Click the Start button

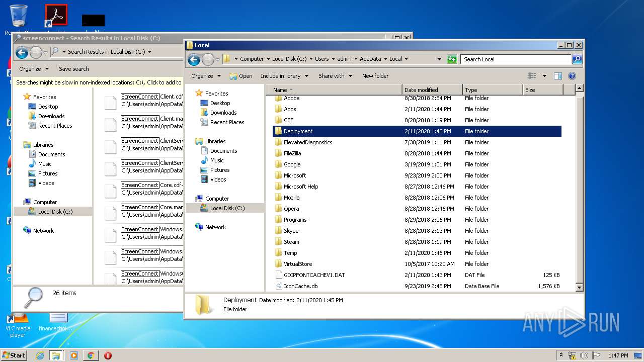click(x=14, y=355)
